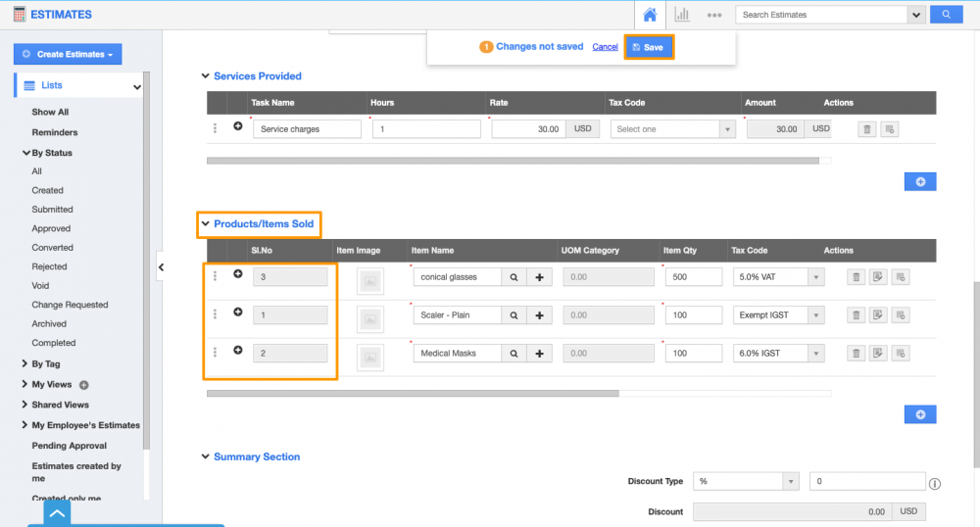Expand the By Tag list group
The image size is (980, 527).
point(25,363)
